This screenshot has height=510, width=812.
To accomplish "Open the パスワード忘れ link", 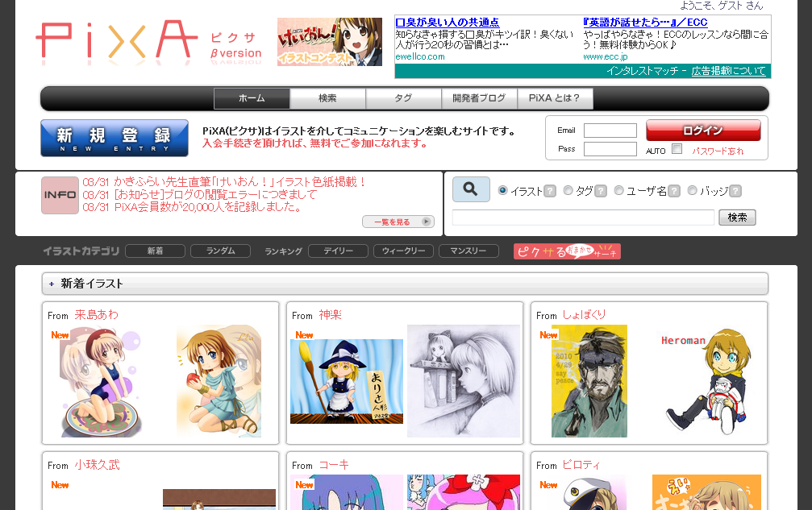I will pos(718,151).
